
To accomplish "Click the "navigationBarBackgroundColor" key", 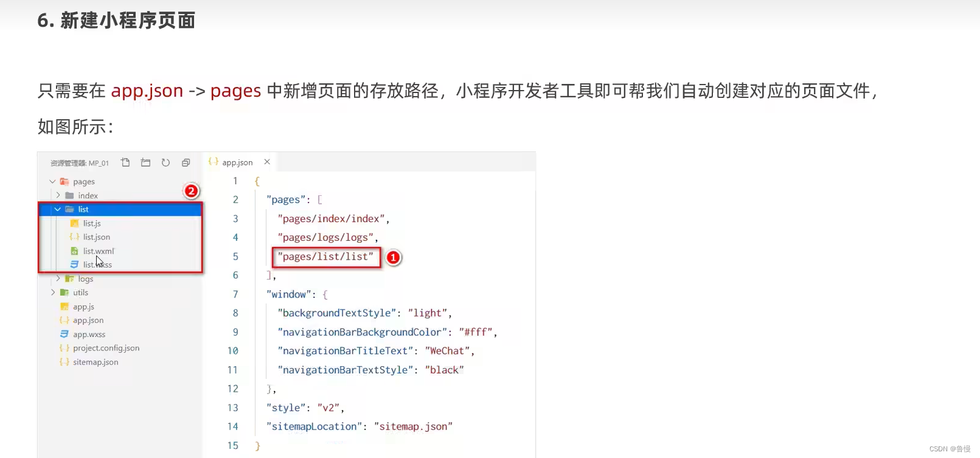I will point(363,332).
